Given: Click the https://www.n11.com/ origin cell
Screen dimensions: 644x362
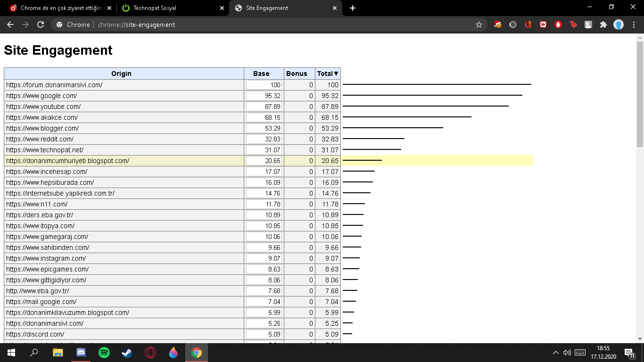Looking at the screenshot, I should (x=124, y=204).
